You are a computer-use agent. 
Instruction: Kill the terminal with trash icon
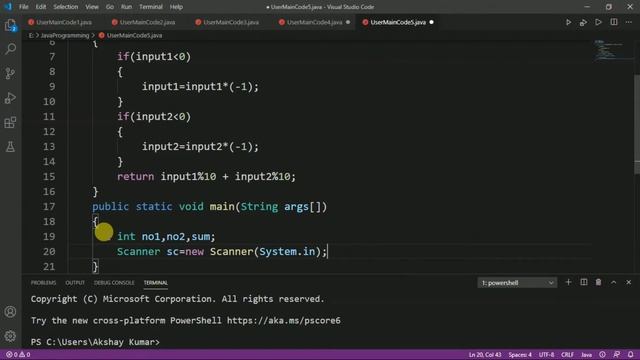point(598,282)
